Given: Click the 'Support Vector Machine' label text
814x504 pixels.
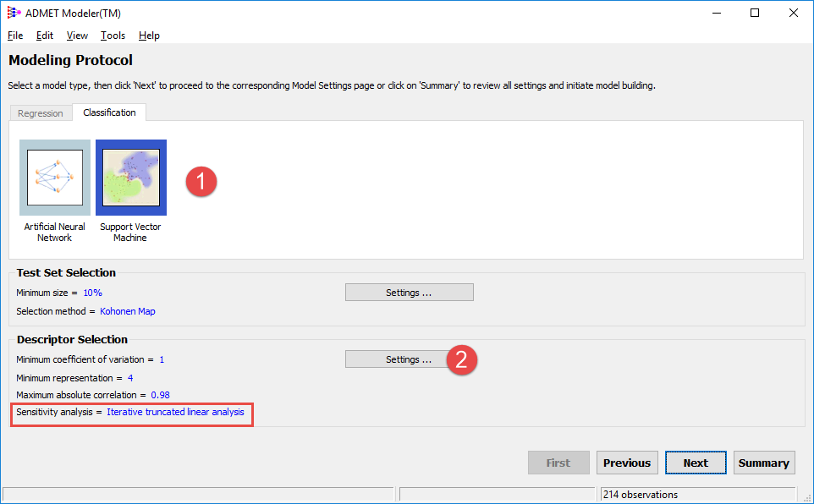Looking at the screenshot, I should [130, 232].
